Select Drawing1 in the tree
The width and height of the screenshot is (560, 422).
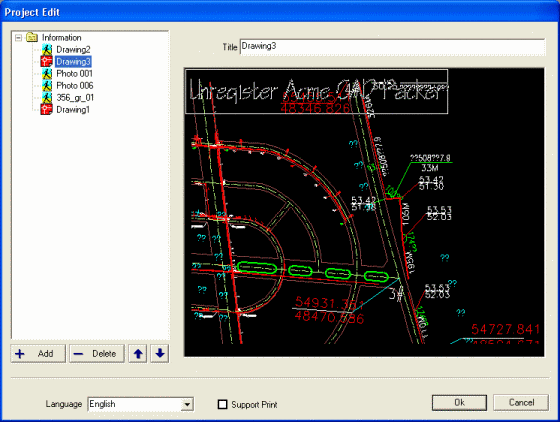click(73, 110)
